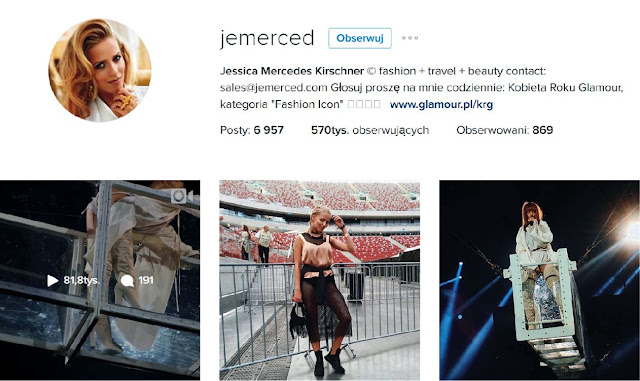Open the Obserwowani 869 following list

coord(504,130)
